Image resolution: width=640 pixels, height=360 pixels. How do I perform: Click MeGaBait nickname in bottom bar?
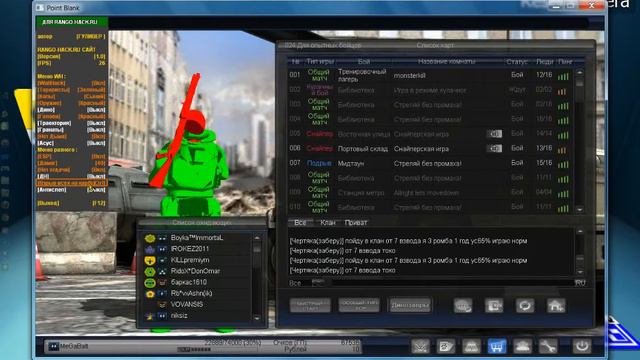coord(74,346)
